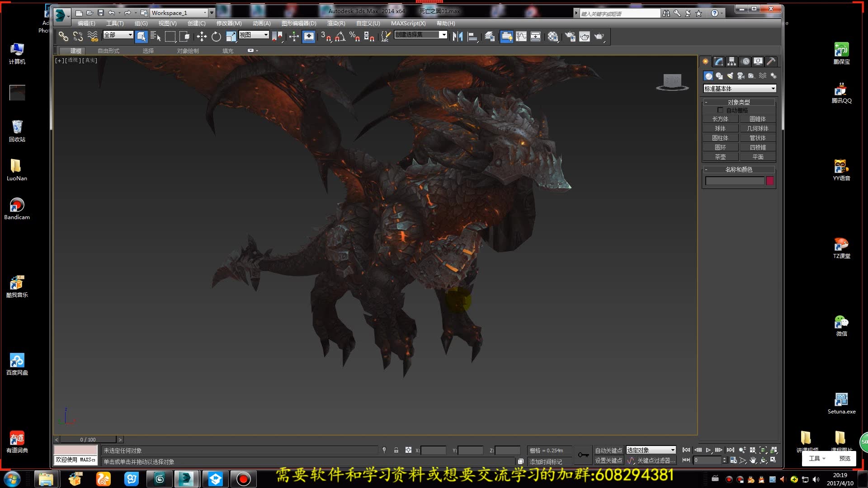Toggle the selection lock padlock
Image resolution: width=868 pixels, height=488 pixels.
[396, 450]
